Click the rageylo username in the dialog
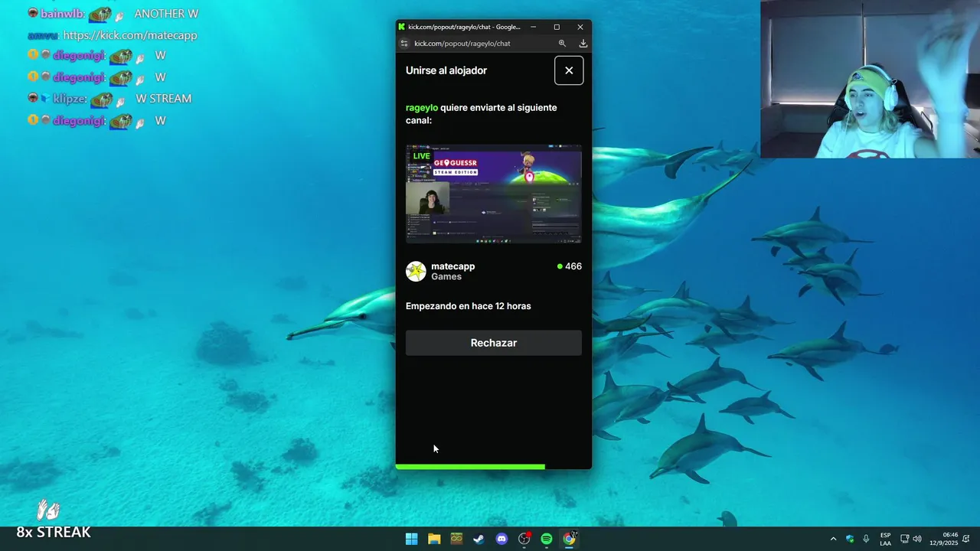Viewport: 980px width, 551px height. (422, 108)
